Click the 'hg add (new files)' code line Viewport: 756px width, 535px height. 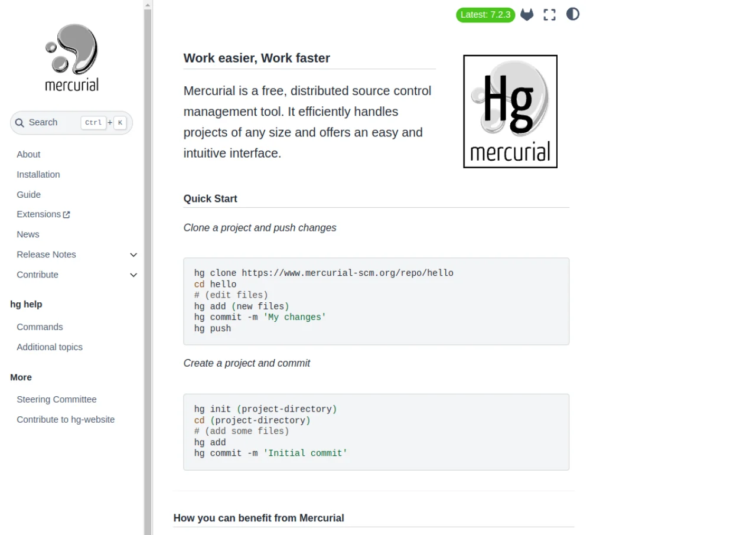pos(242,306)
